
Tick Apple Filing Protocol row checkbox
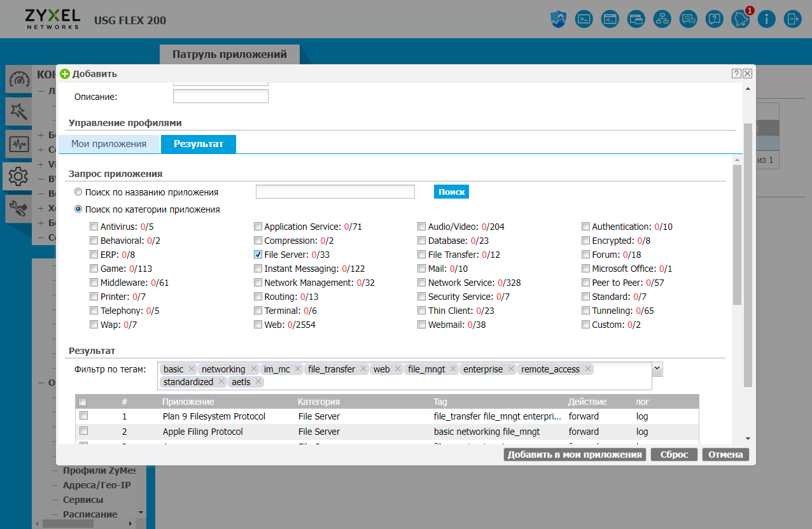83,431
